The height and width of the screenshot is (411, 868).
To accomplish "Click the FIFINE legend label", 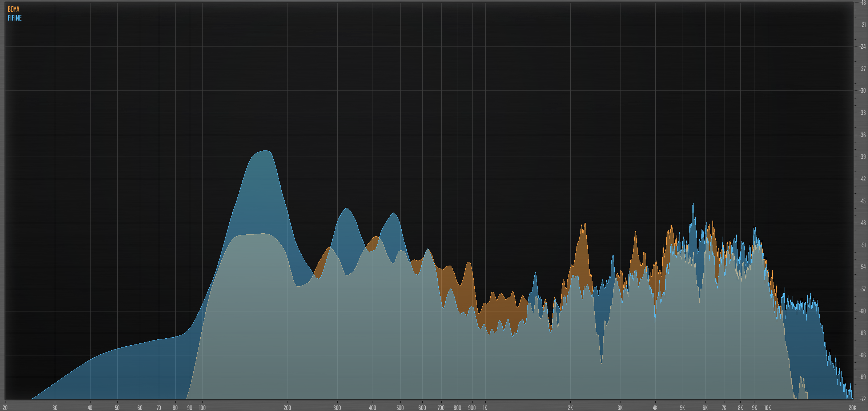I will click(15, 18).
